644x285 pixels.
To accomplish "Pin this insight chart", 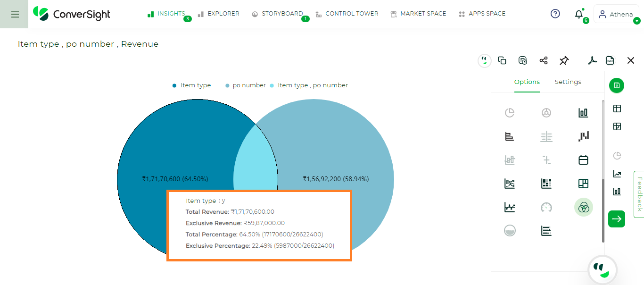I will tap(564, 60).
